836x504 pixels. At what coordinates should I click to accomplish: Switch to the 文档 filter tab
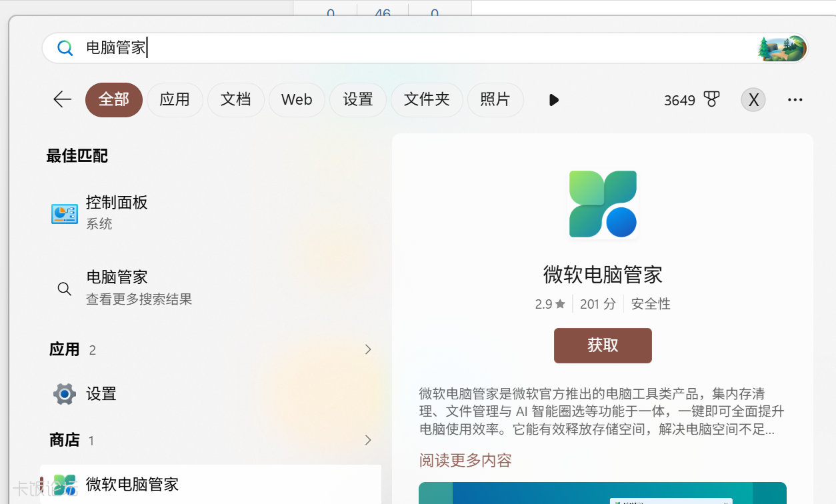[236, 100]
